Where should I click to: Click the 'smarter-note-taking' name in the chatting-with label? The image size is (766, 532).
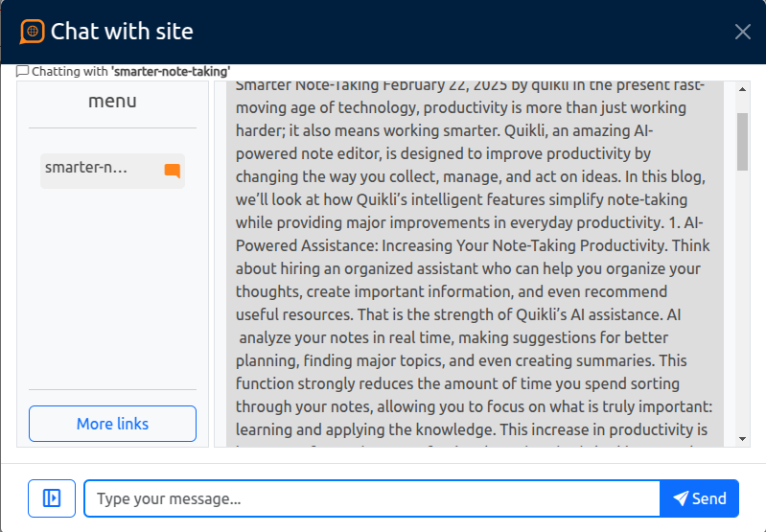point(171,71)
